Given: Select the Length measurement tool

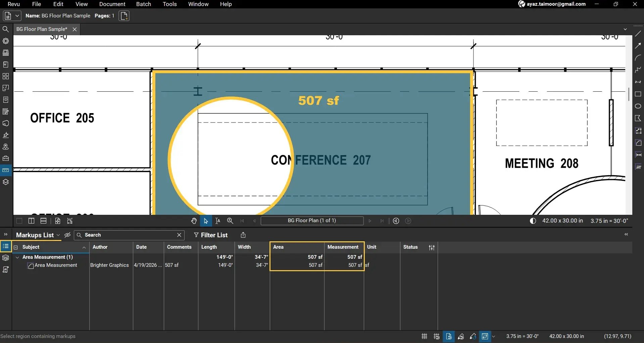Looking at the screenshot, I should (x=638, y=155).
